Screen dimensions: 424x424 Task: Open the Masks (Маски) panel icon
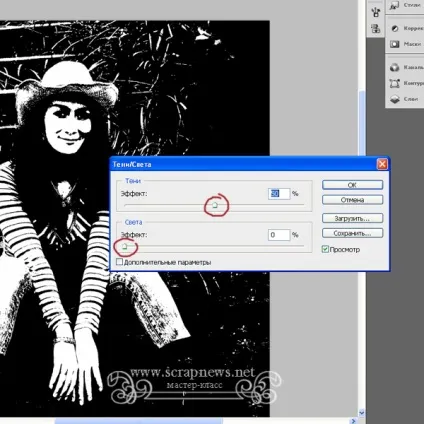click(395, 44)
